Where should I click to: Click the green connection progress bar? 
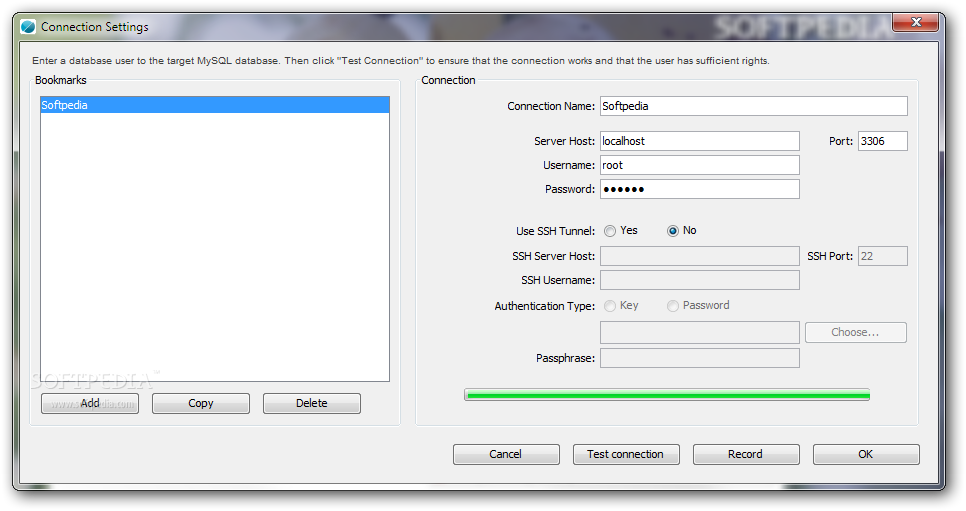[667, 395]
